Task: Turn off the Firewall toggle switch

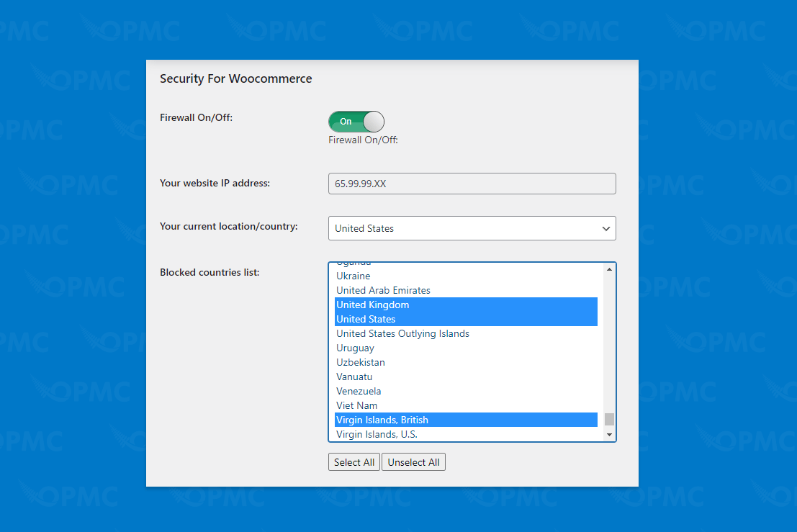Action: [356, 121]
